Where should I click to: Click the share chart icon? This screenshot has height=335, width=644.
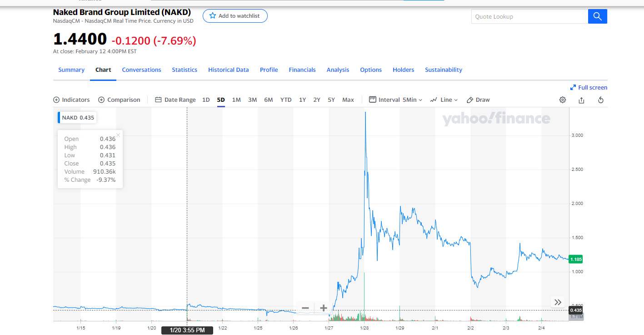point(581,100)
